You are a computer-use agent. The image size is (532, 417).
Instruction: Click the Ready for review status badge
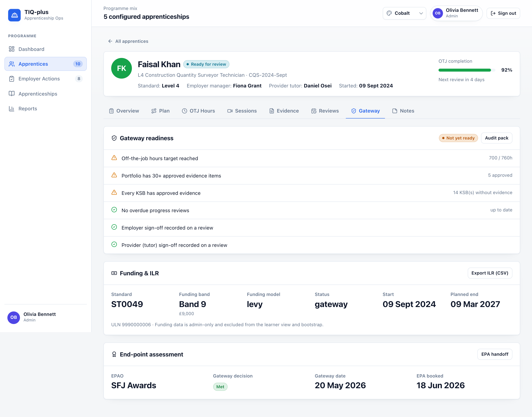pyautogui.click(x=206, y=64)
